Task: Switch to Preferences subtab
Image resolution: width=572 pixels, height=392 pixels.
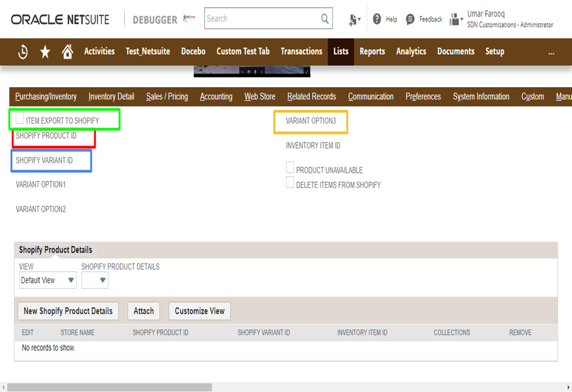Action: pos(423,97)
